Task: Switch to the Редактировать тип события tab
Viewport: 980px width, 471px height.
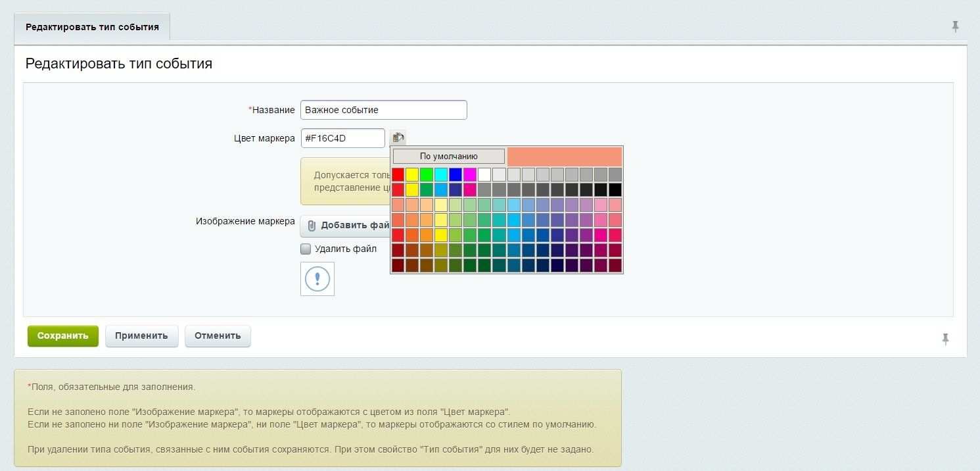Action: tap(92, 28)
